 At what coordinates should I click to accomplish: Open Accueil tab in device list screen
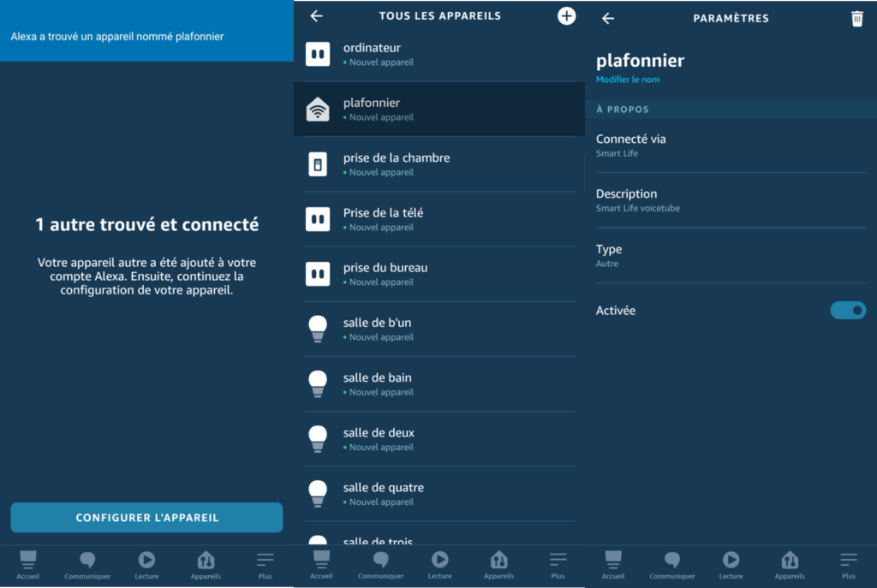322,565
